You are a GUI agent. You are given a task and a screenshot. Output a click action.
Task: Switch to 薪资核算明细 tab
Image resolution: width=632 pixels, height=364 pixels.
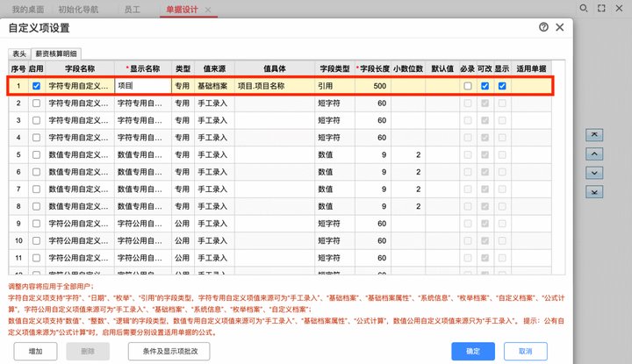tap(56, 54)
